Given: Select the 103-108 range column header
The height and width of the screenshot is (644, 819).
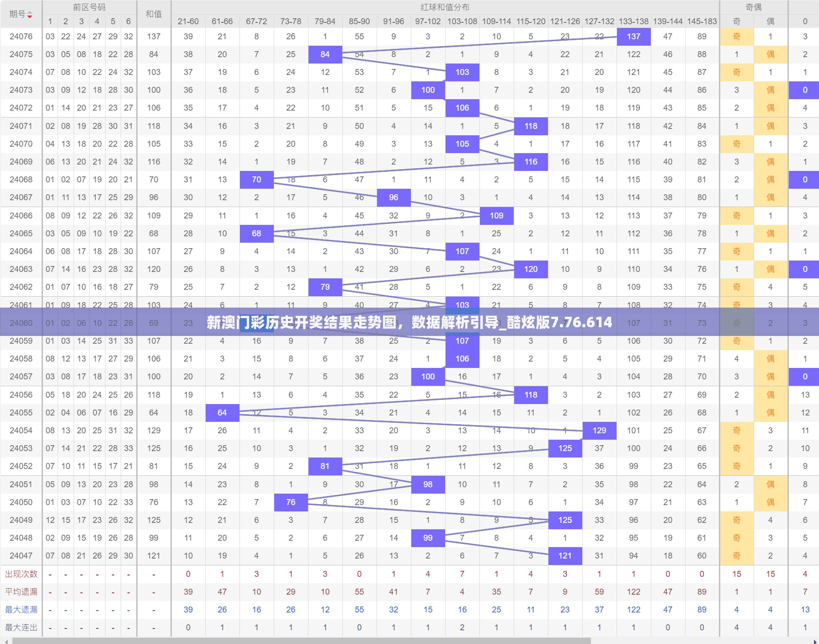Looking at the screenshot, I should (x=462, y=21).
